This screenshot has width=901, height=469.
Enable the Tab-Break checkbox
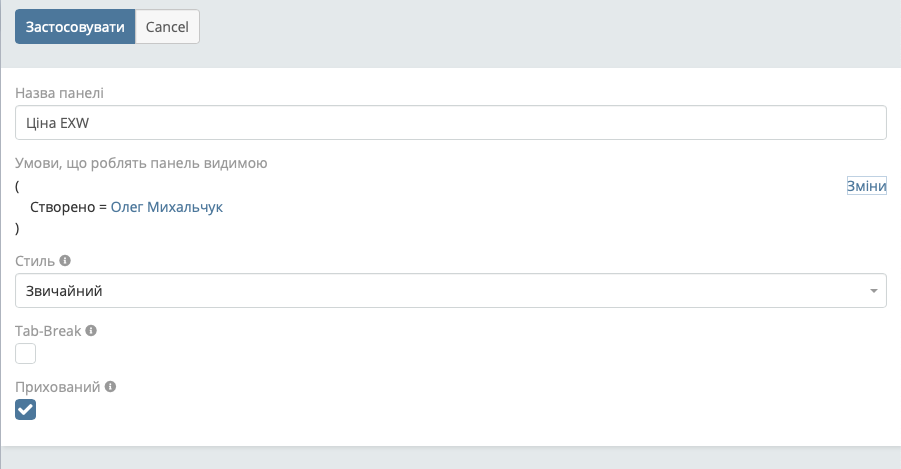coord(26,353)
